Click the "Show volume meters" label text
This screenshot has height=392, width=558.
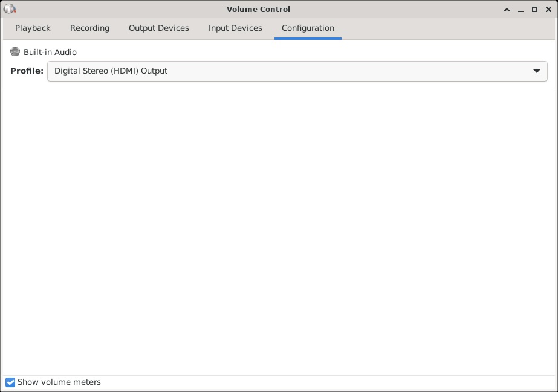coord(59,382)
